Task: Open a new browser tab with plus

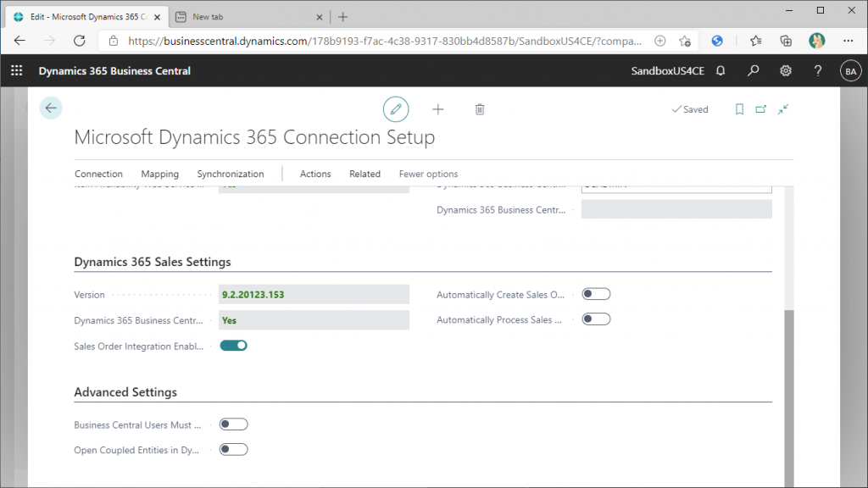Action: (342, 17)
